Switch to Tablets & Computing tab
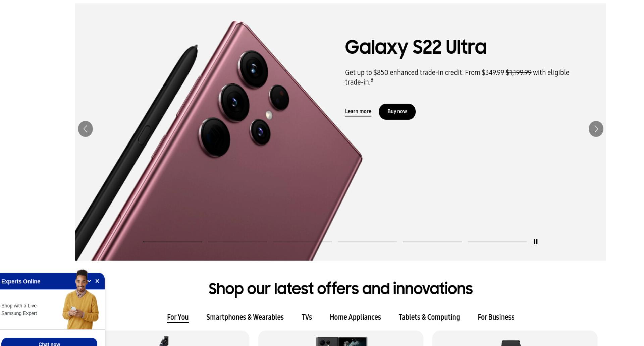Screen dimensions: 644x346 (429, 317)
